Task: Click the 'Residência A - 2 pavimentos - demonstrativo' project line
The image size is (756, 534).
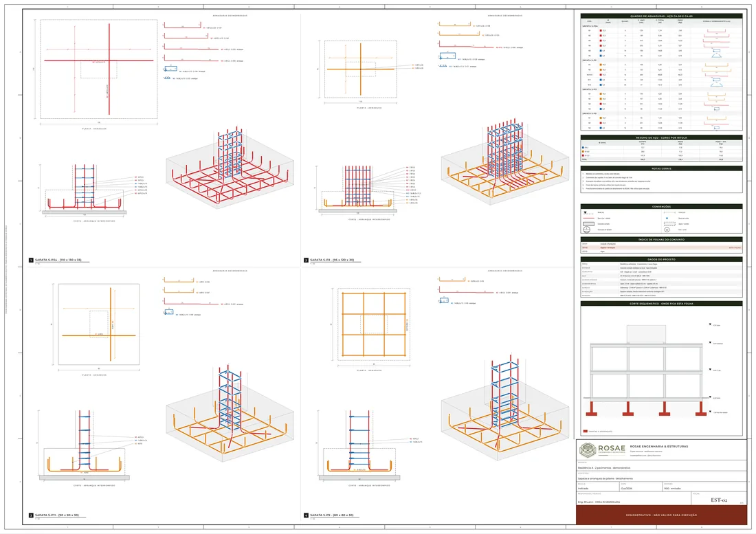Action: click(x=604, y=468)
